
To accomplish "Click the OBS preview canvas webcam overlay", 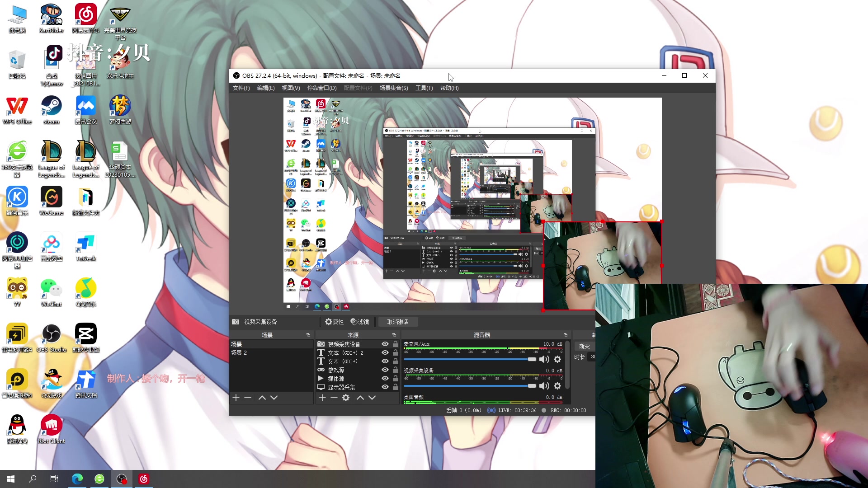I will tap(602, 266).
